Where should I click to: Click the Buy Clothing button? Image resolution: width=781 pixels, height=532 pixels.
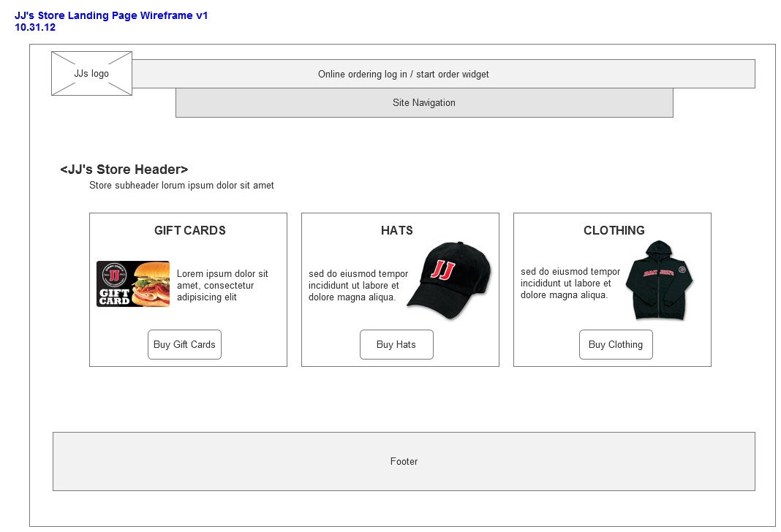tap(616, 344)
